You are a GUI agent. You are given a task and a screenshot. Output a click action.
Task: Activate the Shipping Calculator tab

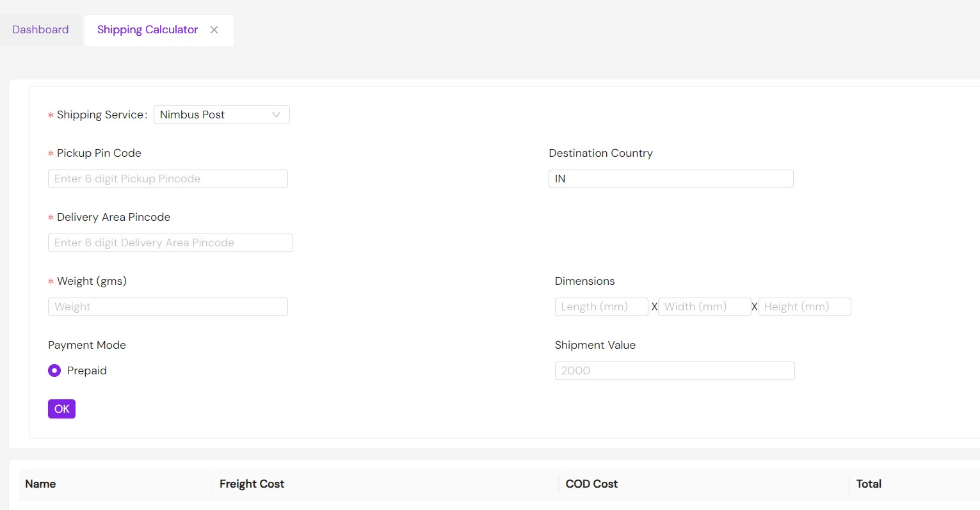coord(147,30)
